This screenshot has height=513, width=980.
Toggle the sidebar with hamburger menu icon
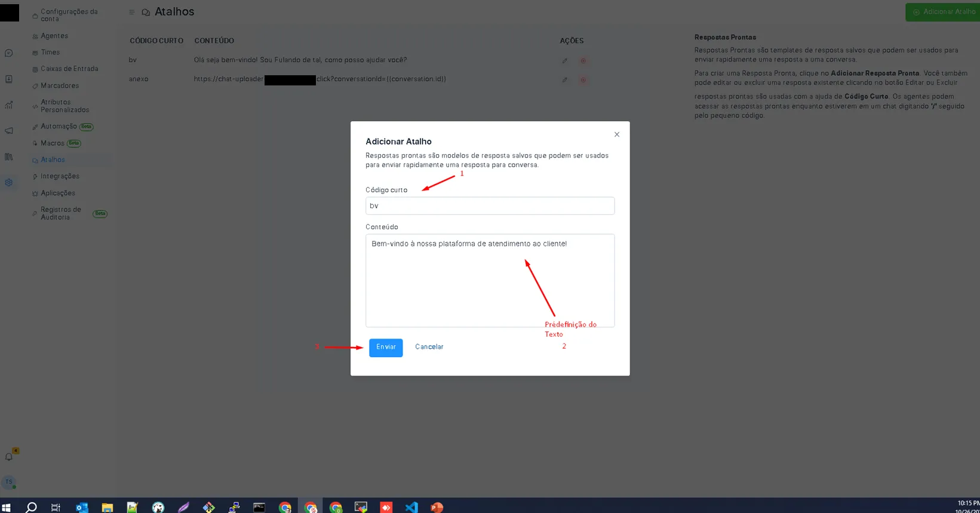131,12
